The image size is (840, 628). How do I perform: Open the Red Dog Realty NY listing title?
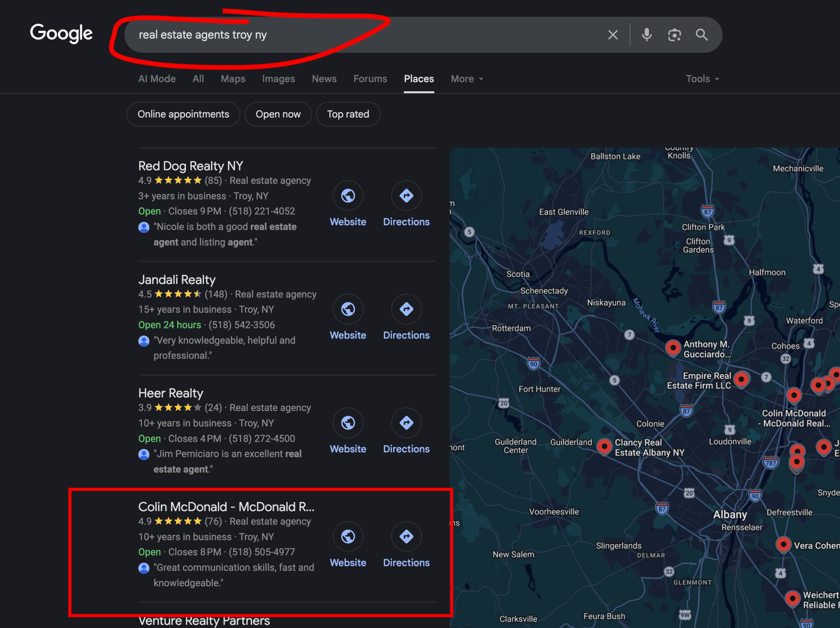(x=190, y=166)
